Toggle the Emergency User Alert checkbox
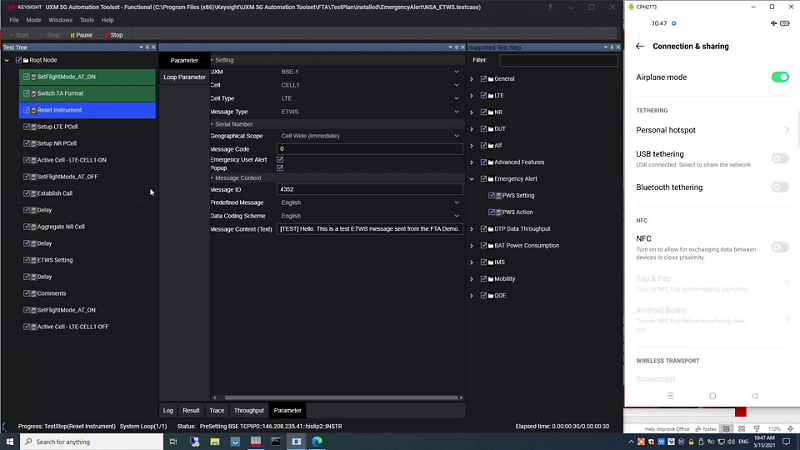The width and height of the screenshot is (800, 450). [x=280, y=160]
